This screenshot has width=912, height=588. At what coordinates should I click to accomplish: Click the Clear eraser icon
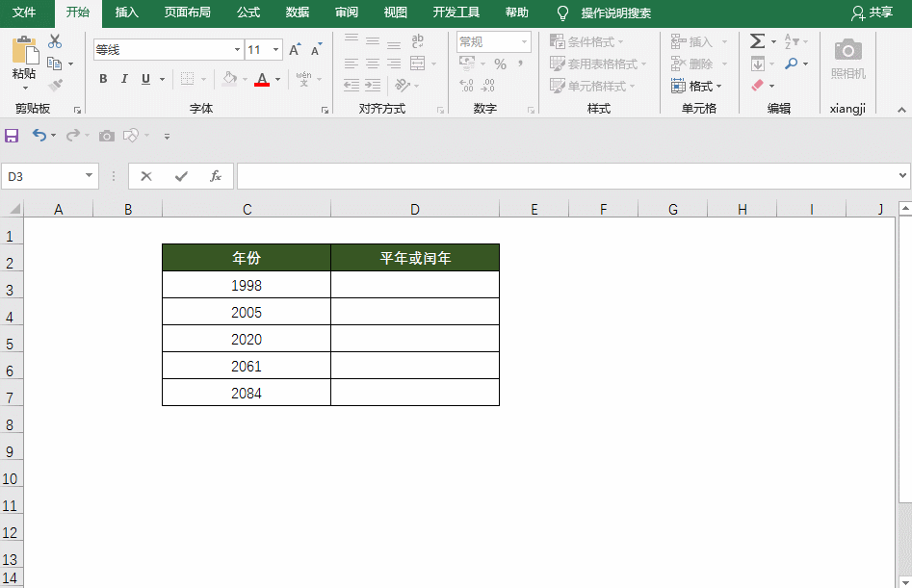click(757, 86)
